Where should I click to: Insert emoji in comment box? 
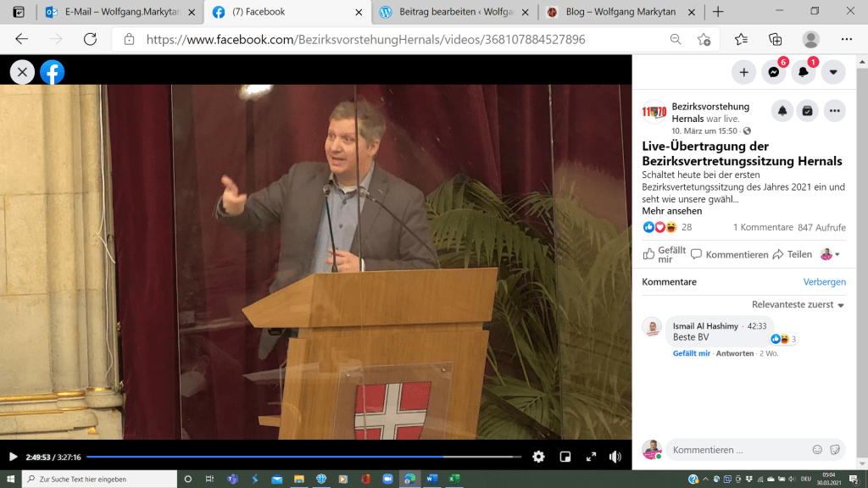coord(817,450)
